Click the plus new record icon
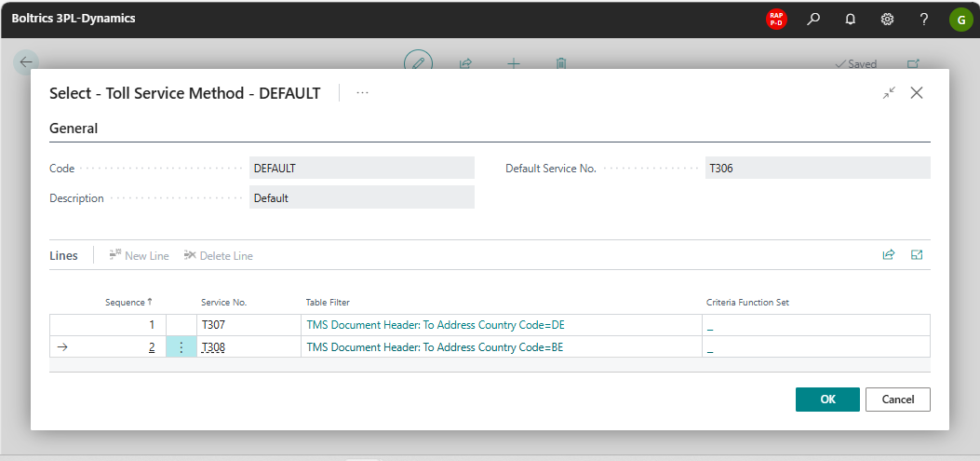Viewport: 980px width, 461px height. (513, 63)
